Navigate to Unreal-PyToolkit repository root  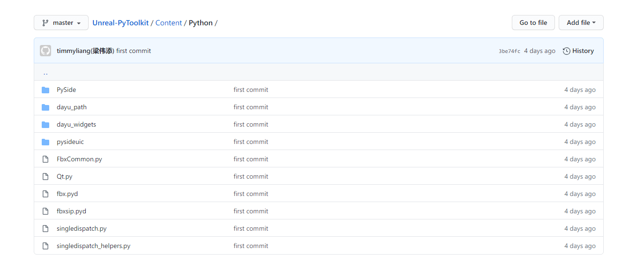pyautogui.click(x=120, y=23)
